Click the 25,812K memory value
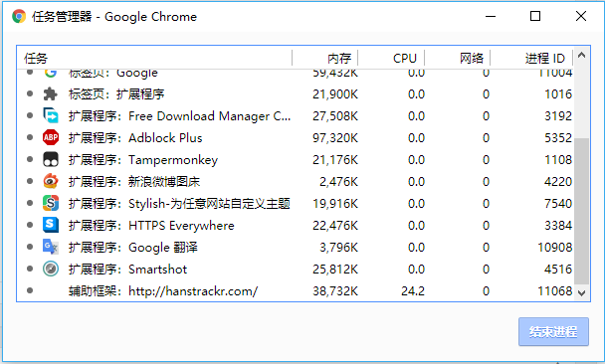The width and height of the screenshot is (605, 364). (x=335, y=269)
